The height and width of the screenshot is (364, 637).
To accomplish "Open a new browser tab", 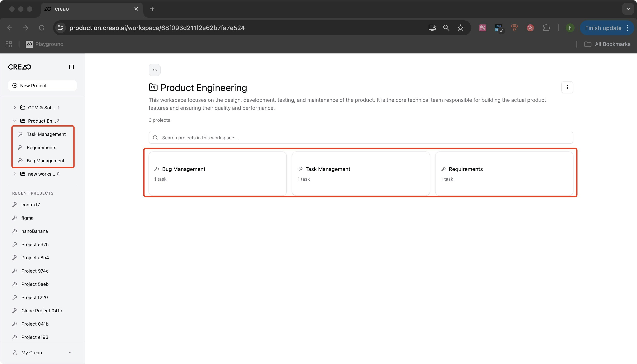I will click(152, 9).
